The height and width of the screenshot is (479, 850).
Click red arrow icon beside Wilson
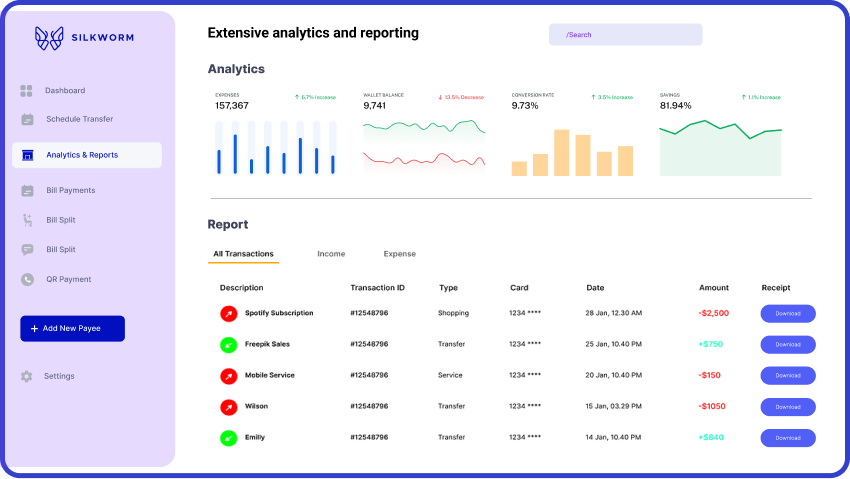tap(228, 407)
